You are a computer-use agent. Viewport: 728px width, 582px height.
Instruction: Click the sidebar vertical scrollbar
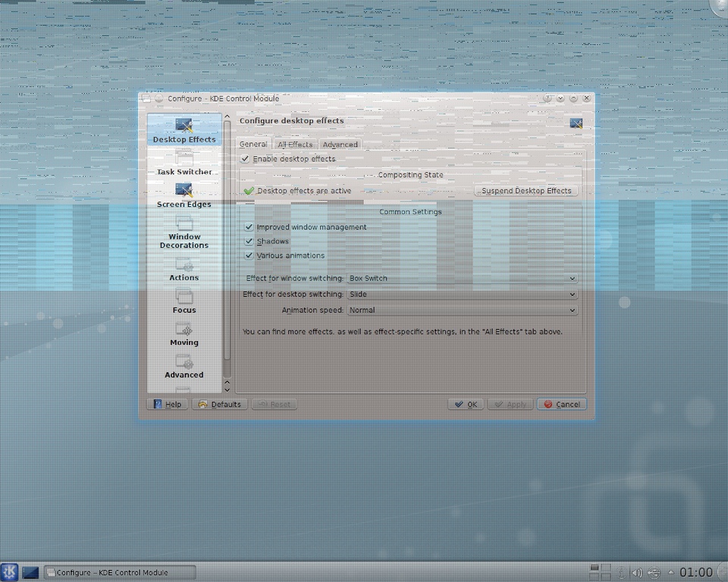click(227, 250)
